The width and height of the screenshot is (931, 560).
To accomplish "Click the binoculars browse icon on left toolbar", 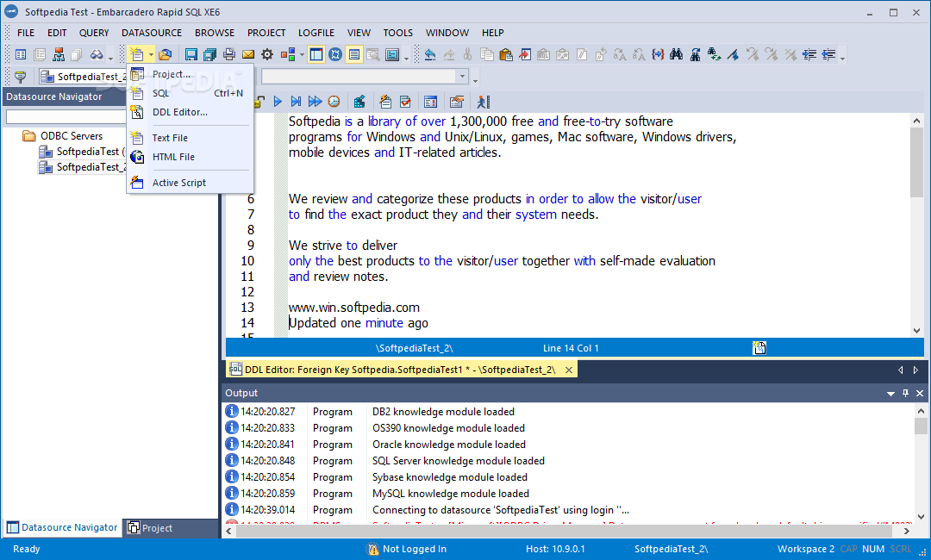I will [97, 54].
